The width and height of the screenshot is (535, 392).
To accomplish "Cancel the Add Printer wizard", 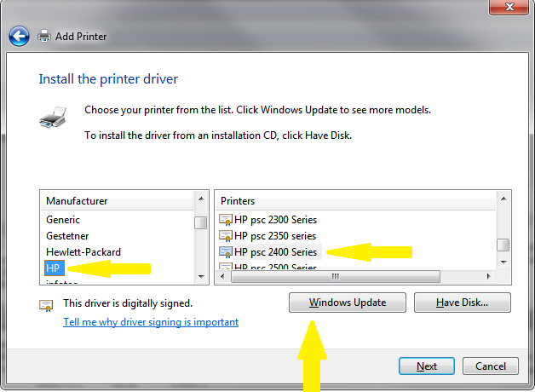I will click(491, 366).
